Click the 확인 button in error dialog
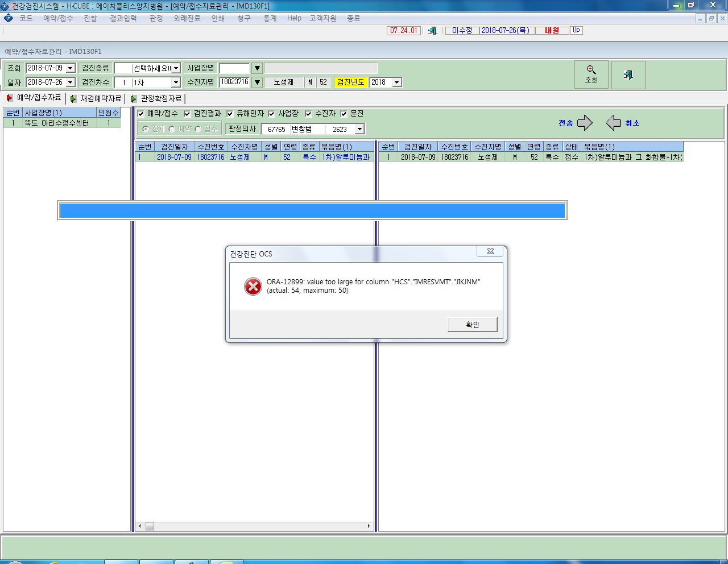This screenshot has width=728, height=564. (473, 325)
